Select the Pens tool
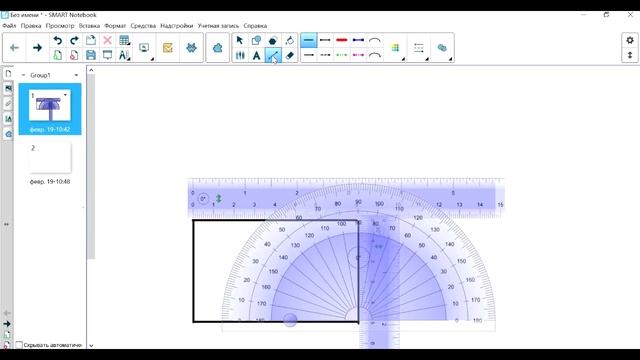Image resolution: width=640 pixels, height=360 pixels. click(x=240, y=55)
